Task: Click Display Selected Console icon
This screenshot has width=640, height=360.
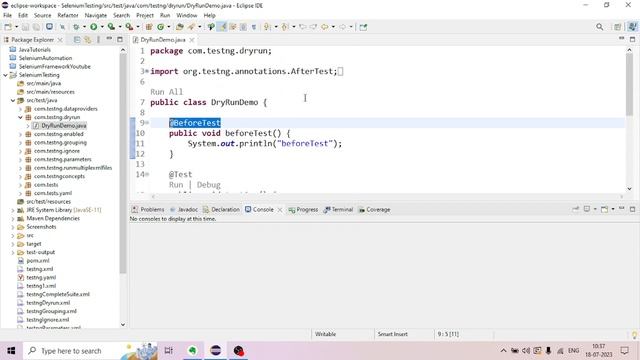Action: (587, 209)
